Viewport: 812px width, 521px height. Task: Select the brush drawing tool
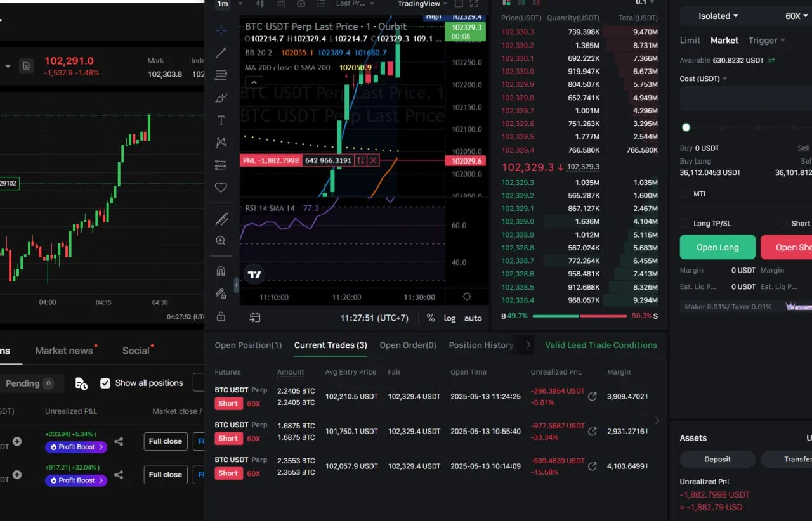coord(221,98)
